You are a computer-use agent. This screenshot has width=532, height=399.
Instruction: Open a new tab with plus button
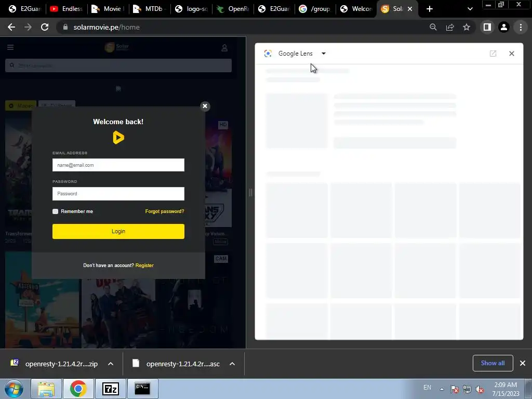[430, 9]
